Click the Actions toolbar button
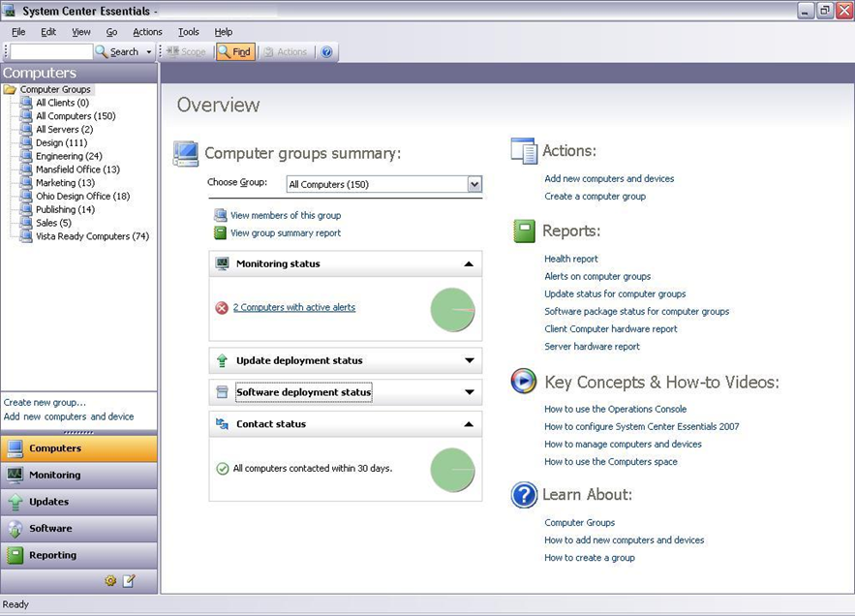855x616 pixels. (x=286, y=52)
